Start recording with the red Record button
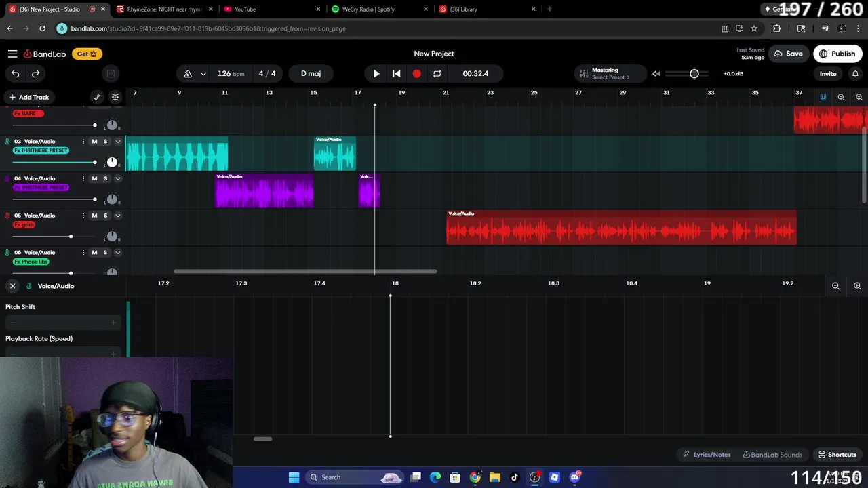This screenshot has width=868, height=488. tap(417, 73)
